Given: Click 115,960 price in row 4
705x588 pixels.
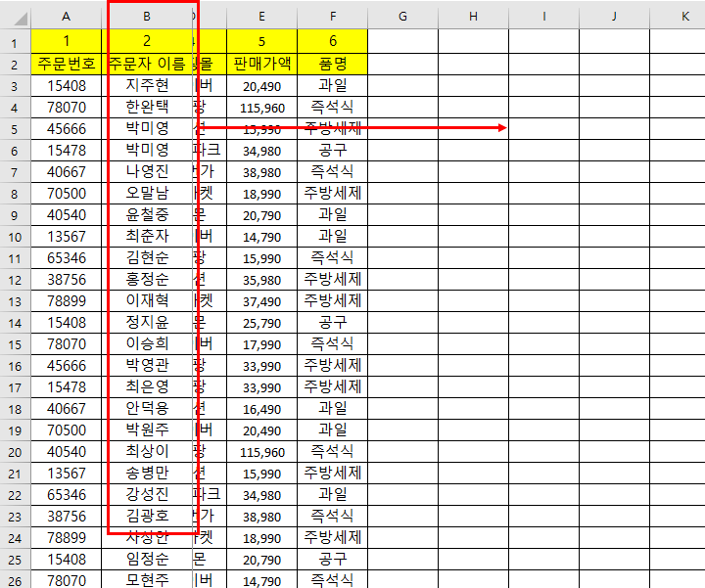Looking at the screenshot, I should point(261,108).
